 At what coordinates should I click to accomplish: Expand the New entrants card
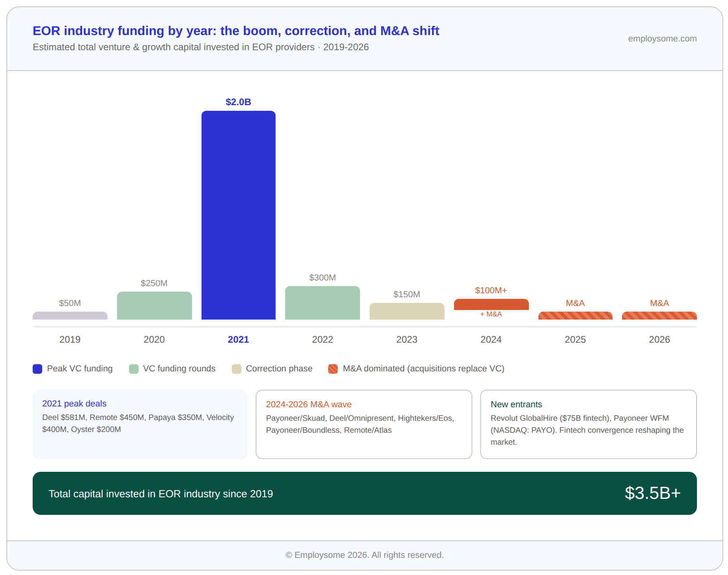[589, 424]
